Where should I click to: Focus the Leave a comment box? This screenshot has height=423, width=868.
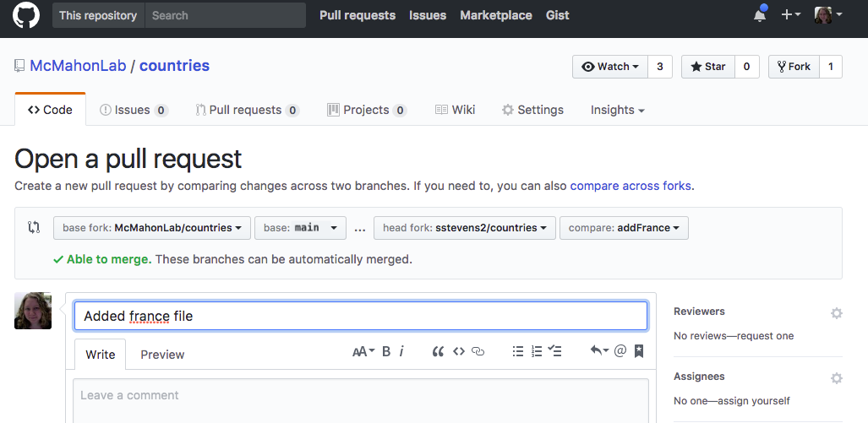[x=360, y=401]
